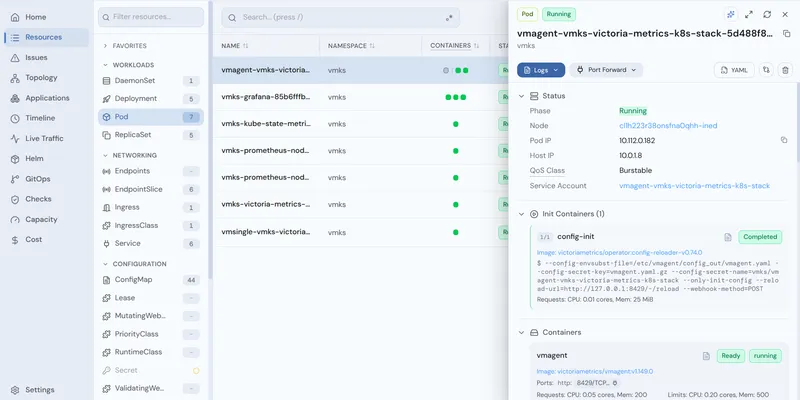Click the Capacity gauge icon
This screenshot has height=400, width=800.
(x=15, y=219)
